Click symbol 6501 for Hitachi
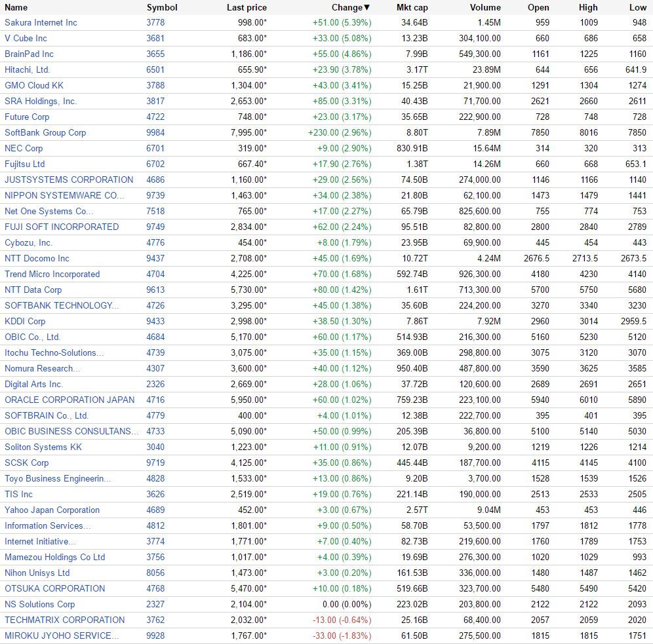This screenshot has height=644, width=653. point(155,70)
